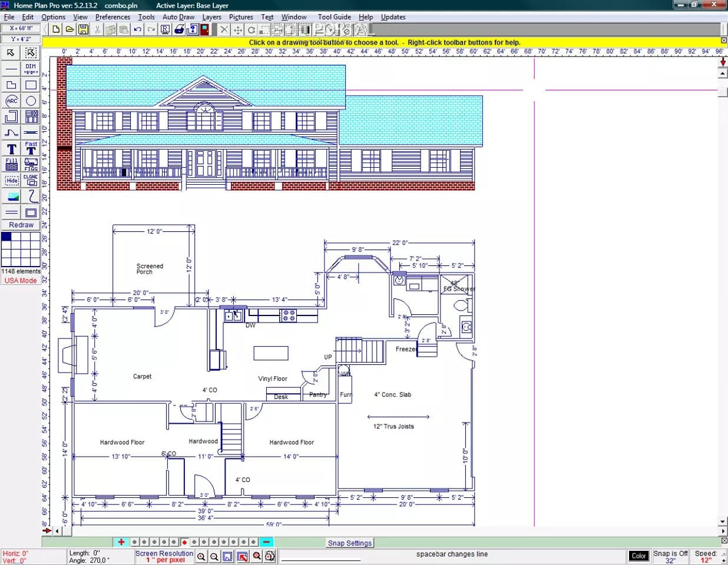Open a plan using folder icon
This screenshot has width=728, height=565.
pyautogui.click(x=70, y=29)
